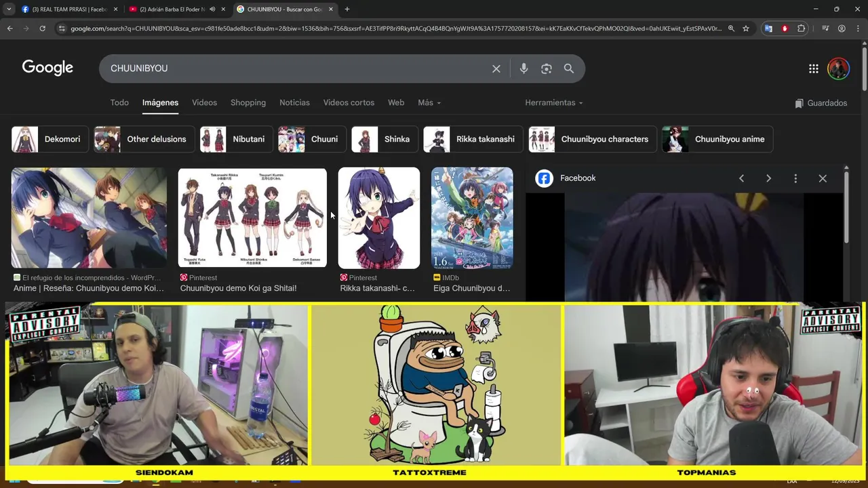This screenshot has height=488, width=868.
Task: Filter by Chuunibyou characters chip
Action: pos(593,139)
